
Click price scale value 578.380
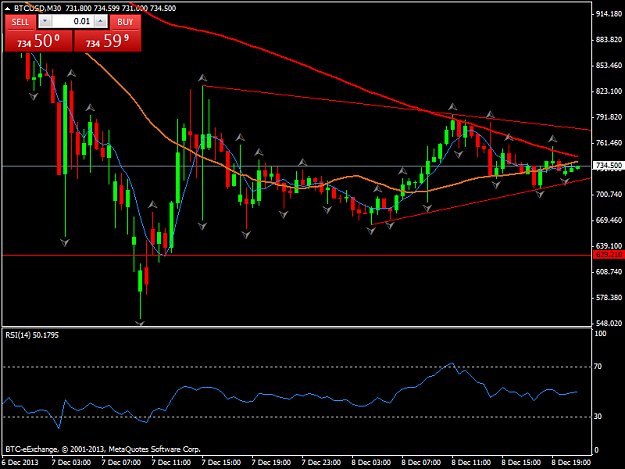tap(609, 298)
